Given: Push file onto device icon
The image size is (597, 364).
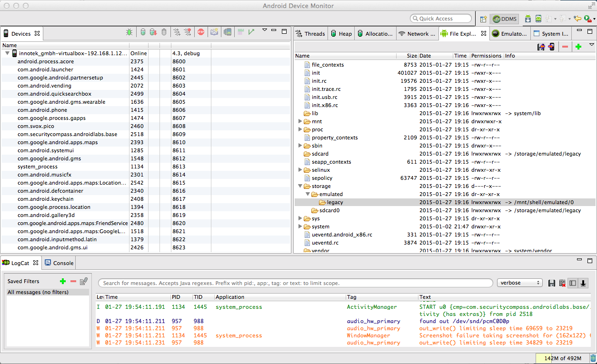Looking at the screenshot, I should pyautogui.click(x=551, y=47).
